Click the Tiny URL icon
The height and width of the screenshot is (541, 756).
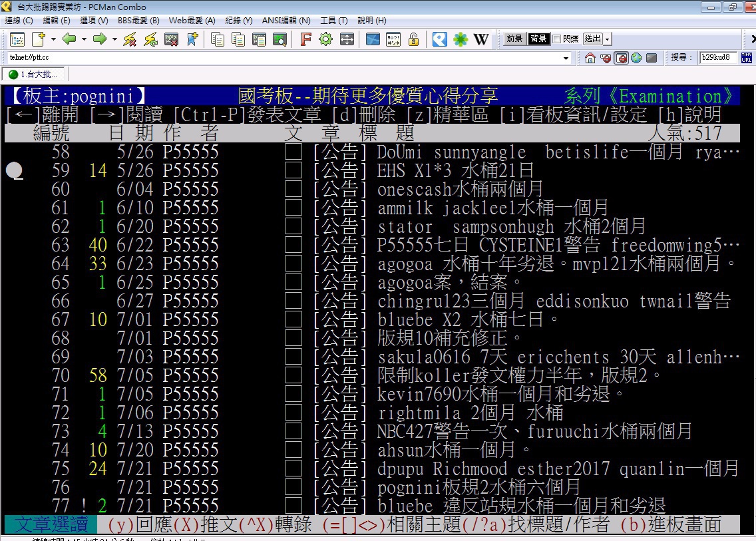click(746, 58)
